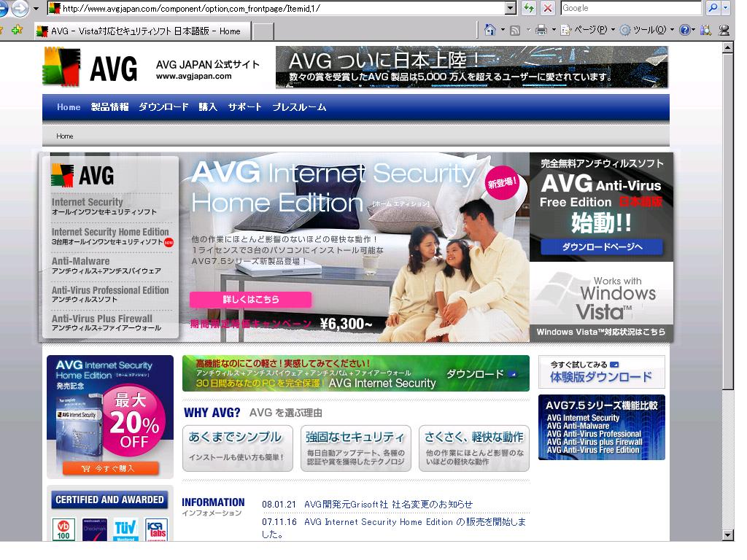Expand the Help dropdown arrow

coord(693,30)
